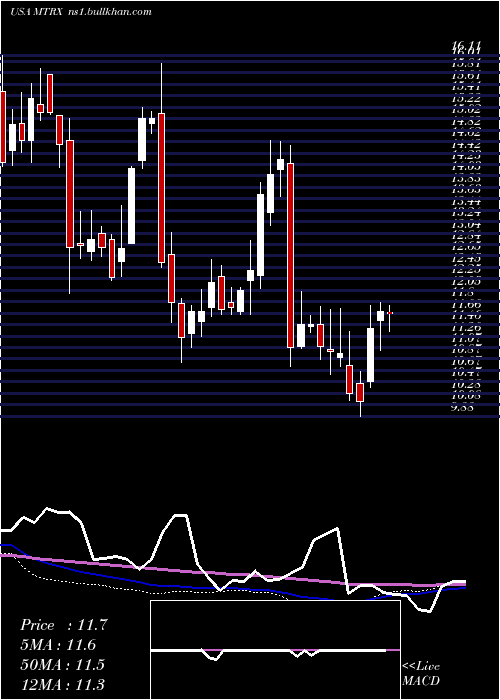Click the 11.8 price axis label
Image resolution: width=500 pixels, height=700 pixels.
pos(463,293)
